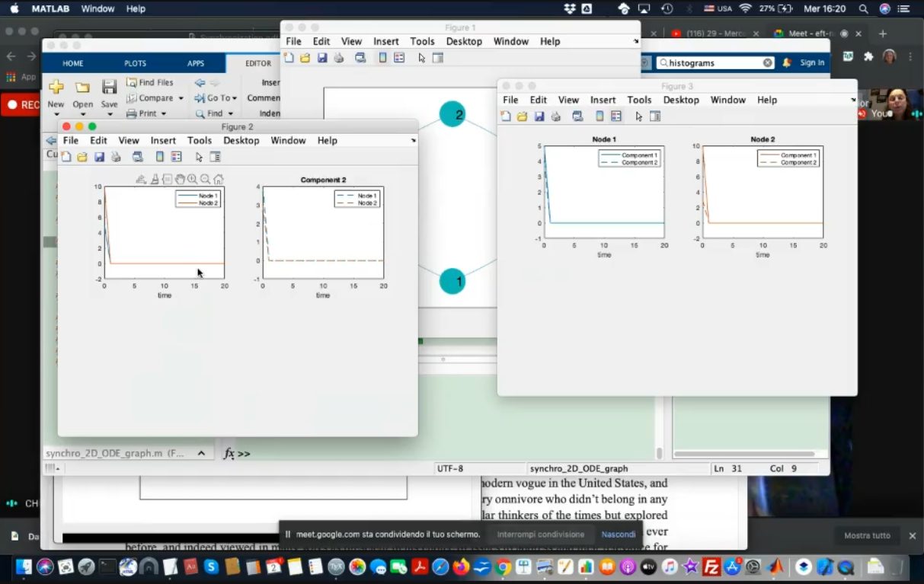
Task: Toggle Property Inspector icon in Figure 2 toolbar
Action: click(216, 157)
